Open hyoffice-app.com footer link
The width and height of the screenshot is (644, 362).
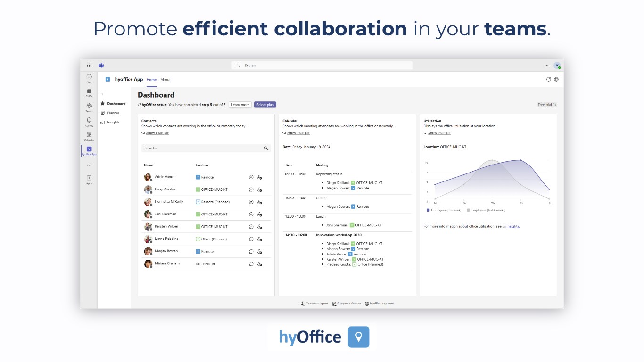[x=379, y=304]
